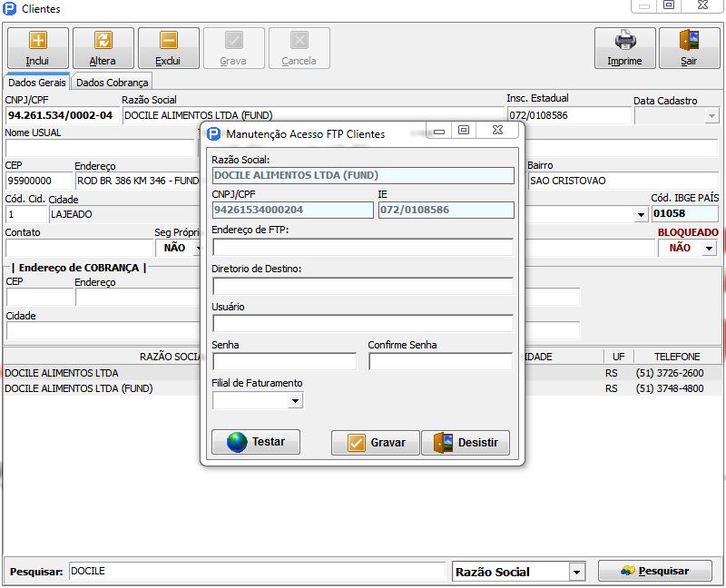Click the Bairro field SAO CRISTOVAO
This screenshot has width=726, height=588.
pos(623,181)
